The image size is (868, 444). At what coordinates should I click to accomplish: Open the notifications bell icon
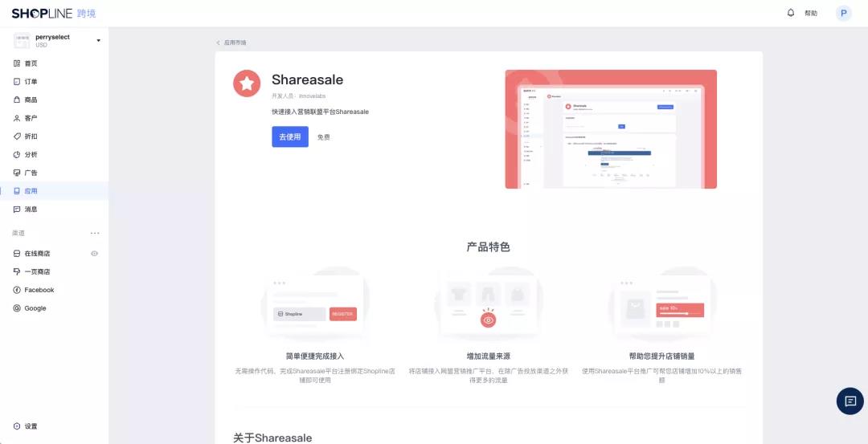791,13
